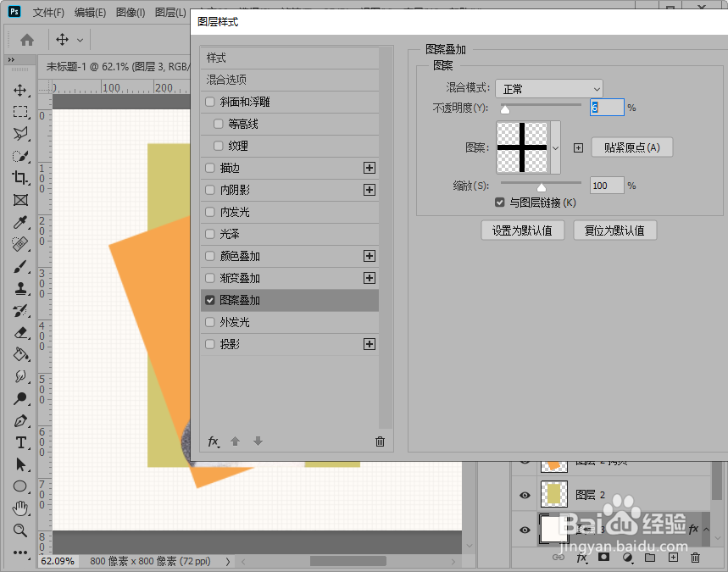Open the 文件 menu

47,13
